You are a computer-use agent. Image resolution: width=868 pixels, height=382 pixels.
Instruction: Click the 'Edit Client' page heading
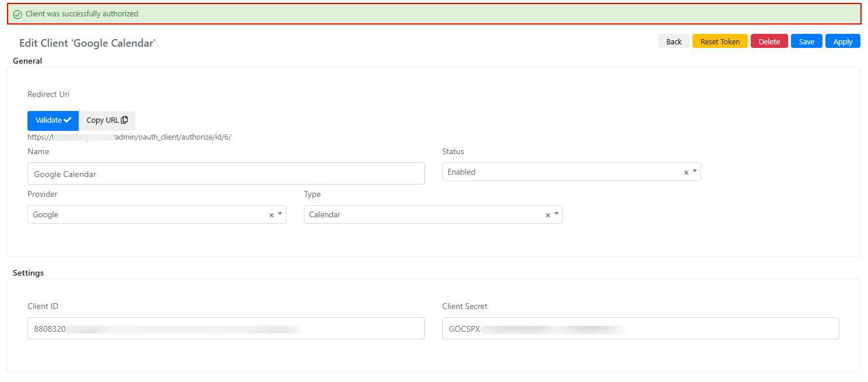87,43
